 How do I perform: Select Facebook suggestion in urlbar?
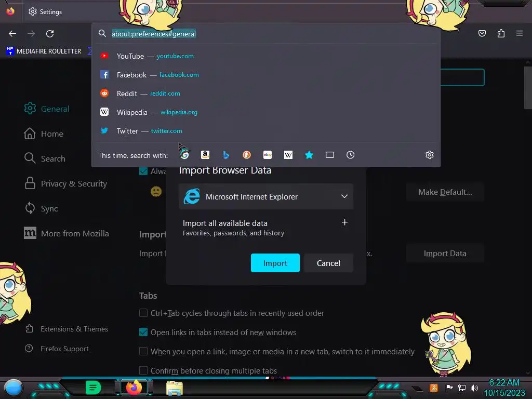(x=266, y=75)
